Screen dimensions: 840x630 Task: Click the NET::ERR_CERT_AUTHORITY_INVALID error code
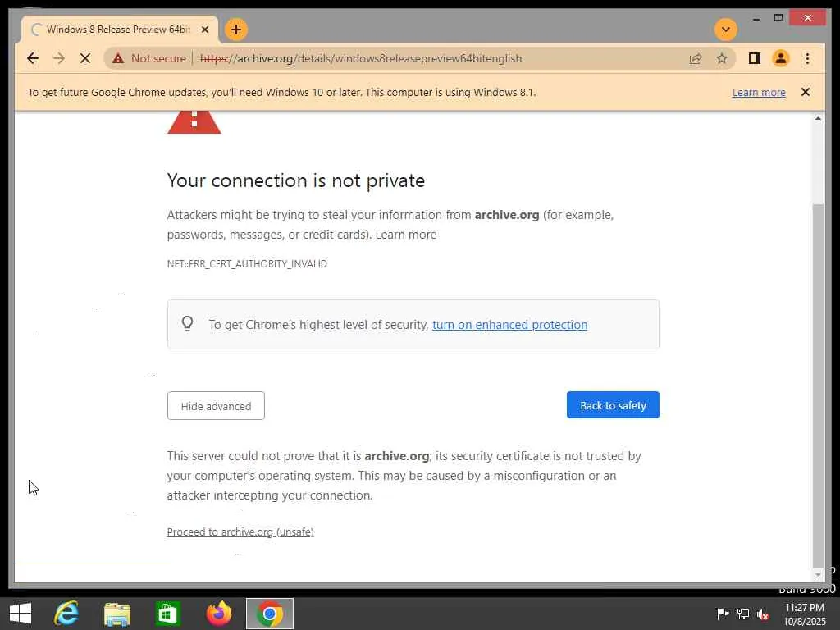point(247,263)
